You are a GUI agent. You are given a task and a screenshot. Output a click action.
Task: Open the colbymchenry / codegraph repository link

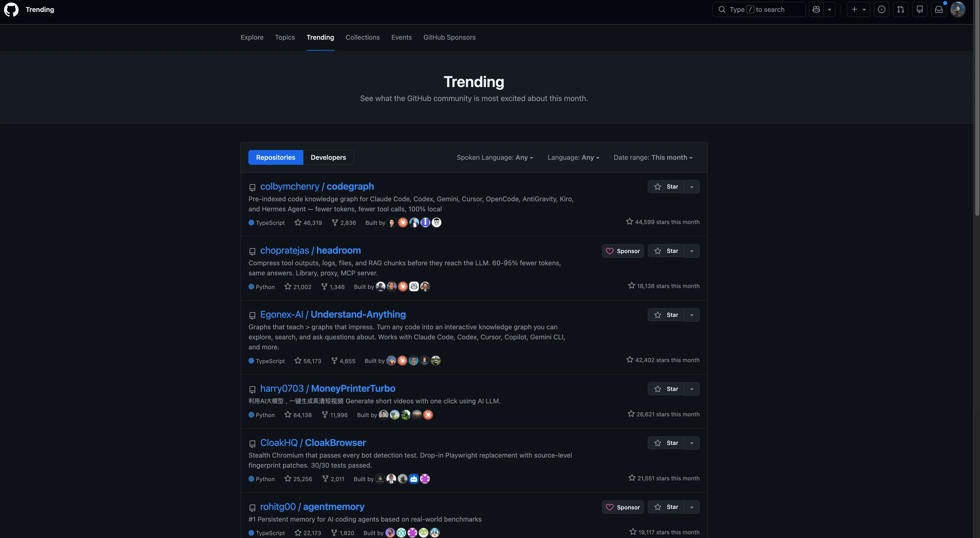click(x=317, y=186)
